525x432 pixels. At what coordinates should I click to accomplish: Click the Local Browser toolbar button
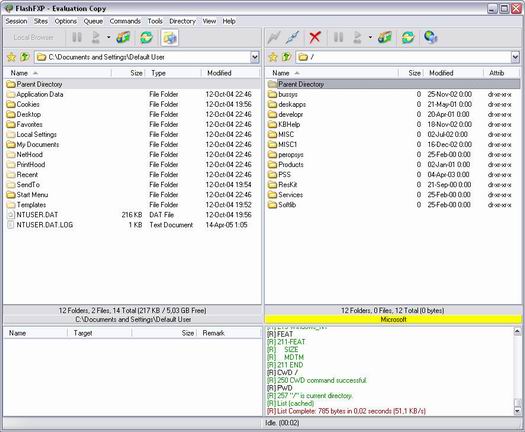click(33, 38)
